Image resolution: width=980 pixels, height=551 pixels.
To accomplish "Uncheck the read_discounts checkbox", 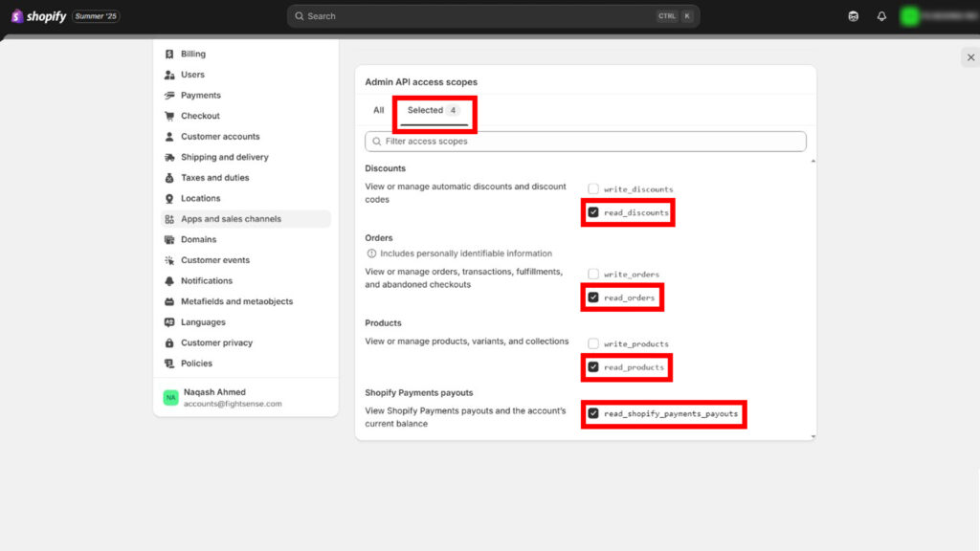I will pyautogui.click(x=593, y=212).
